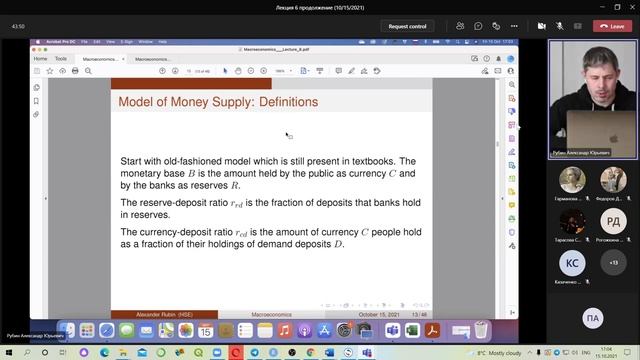Open the Home tab in Acrobat
The image size is (640, 360).
click(x=40, y=59)
